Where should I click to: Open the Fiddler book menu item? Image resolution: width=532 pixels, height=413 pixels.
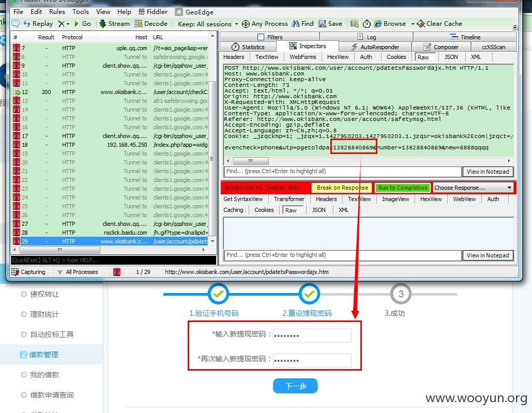pyautogui.click(x=153, y=12)
